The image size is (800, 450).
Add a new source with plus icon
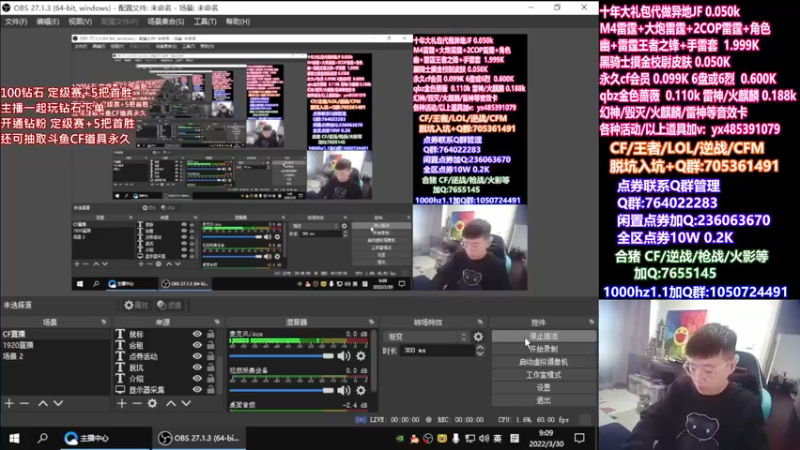pos(121,404)
